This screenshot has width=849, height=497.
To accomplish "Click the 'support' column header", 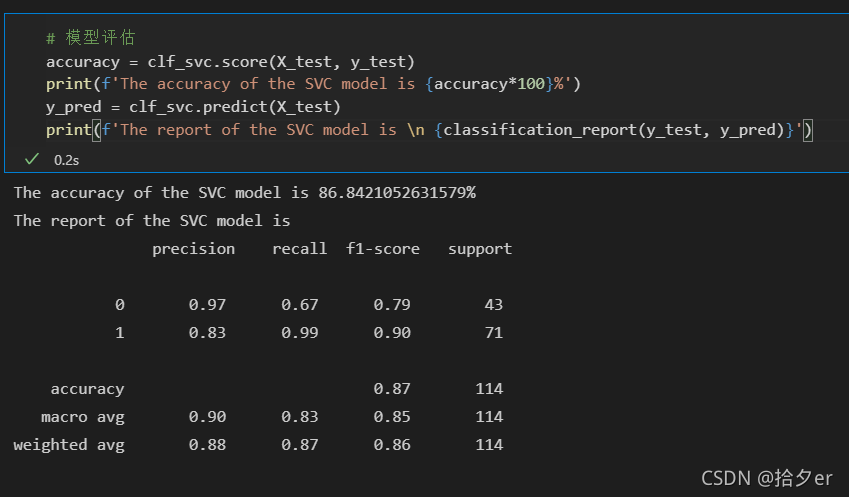I will 480,249.
